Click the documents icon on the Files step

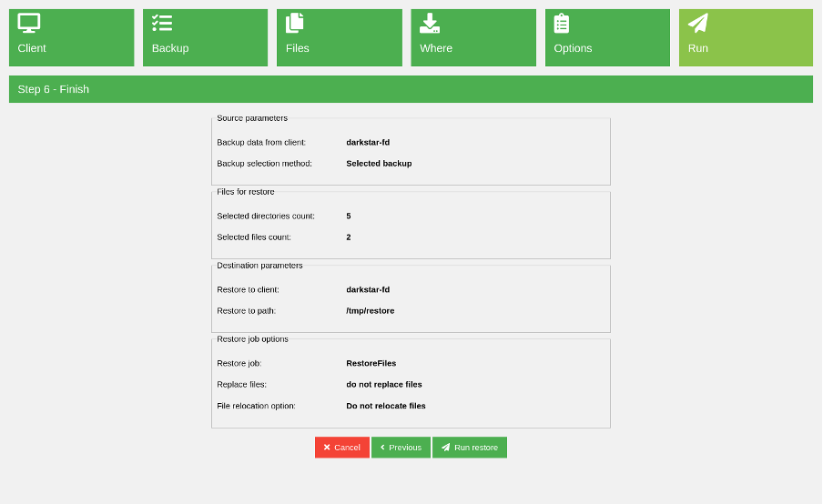pyautogui.click(x=295, y=24)
